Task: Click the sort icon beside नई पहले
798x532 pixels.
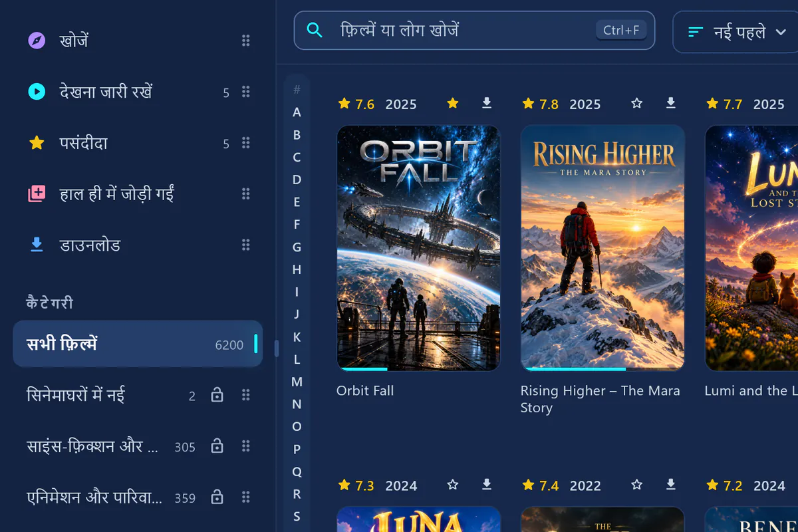Action: [x=696, y=32]
